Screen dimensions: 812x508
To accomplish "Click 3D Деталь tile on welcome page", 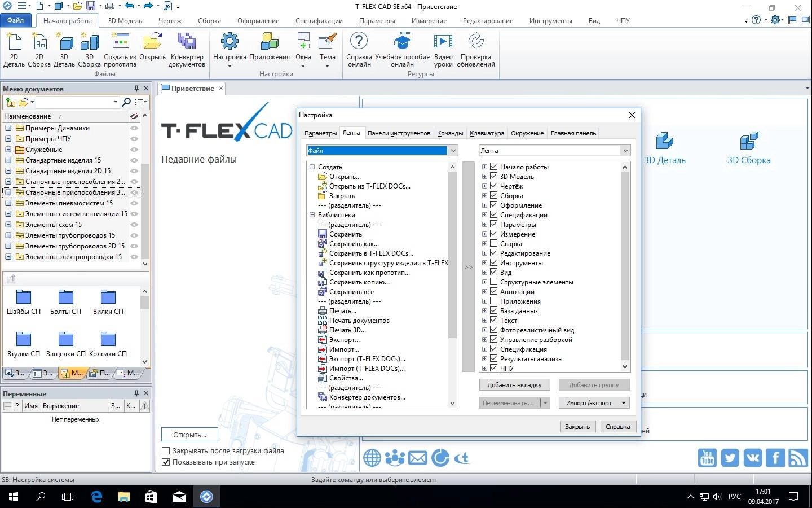I will point(665,148).
